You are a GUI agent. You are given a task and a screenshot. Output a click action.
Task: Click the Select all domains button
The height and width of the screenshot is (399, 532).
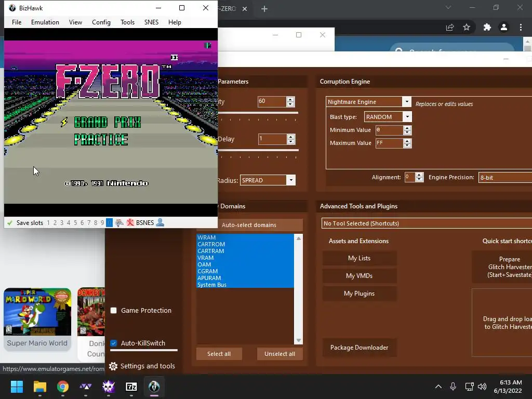coord(219,354)
